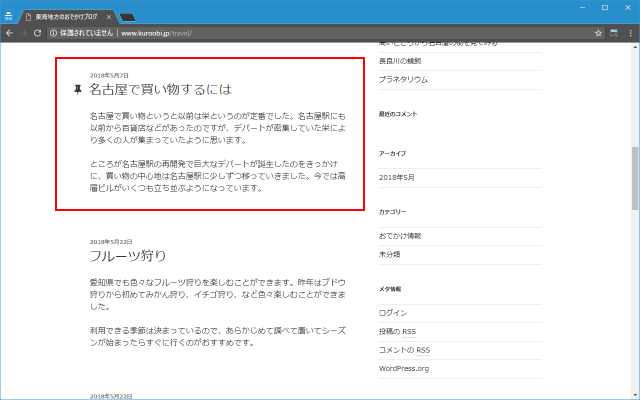Bookmark this page with the star icon
Image resolution: width=640 pixels, height=400 pixels.
pos(598,33)
